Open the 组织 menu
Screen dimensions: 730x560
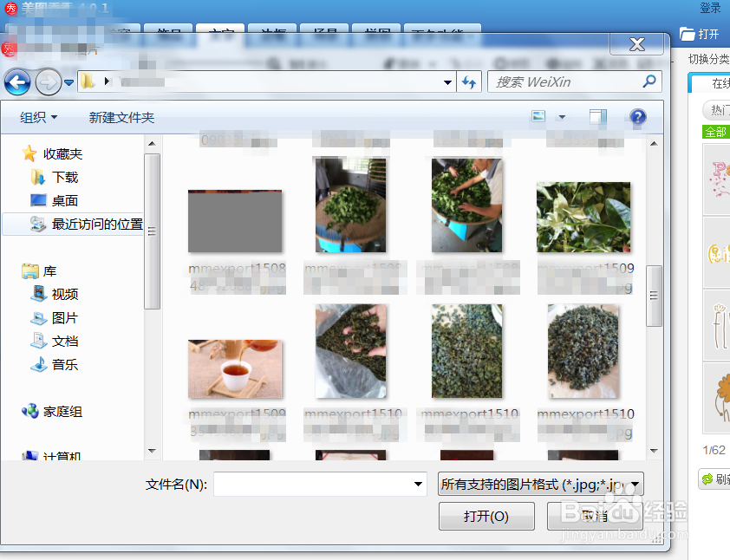(38, 117)
